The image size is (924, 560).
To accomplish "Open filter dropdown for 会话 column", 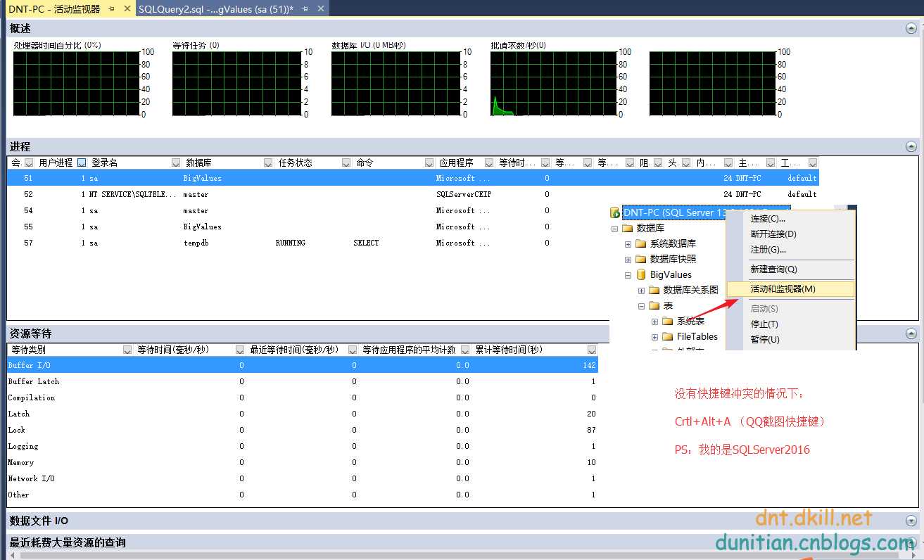I will pyautogui.click(x=29, y=163).
